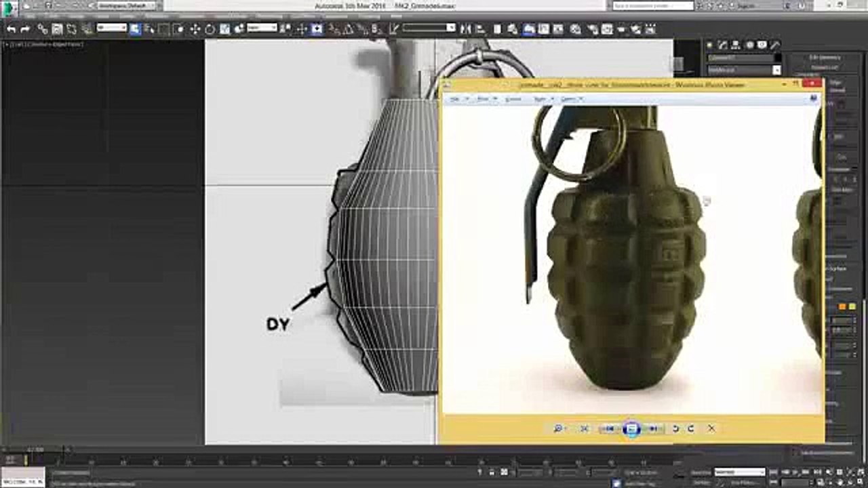Undo the last action in 3ds Max
The width and height of the screenshot is (868, 488).
[x=11, y=29]
